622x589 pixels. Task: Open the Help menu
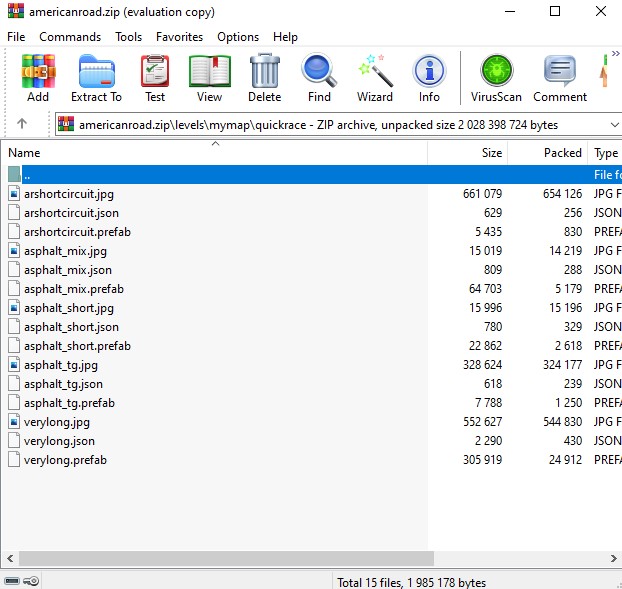(285, 37)
